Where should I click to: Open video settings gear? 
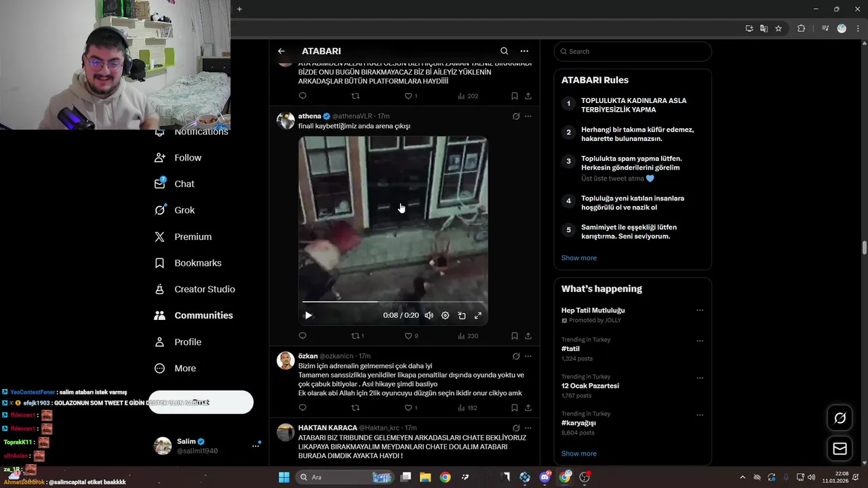point(445,315)
